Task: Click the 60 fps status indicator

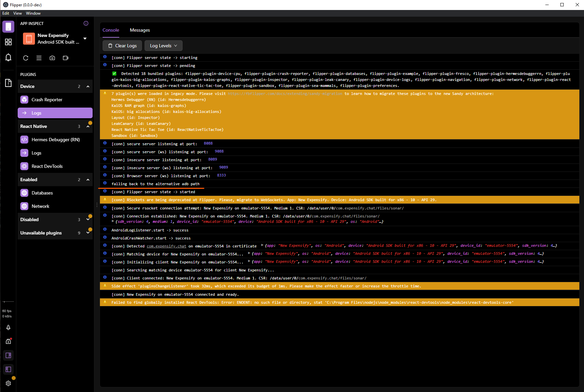Action: (7, 311)
